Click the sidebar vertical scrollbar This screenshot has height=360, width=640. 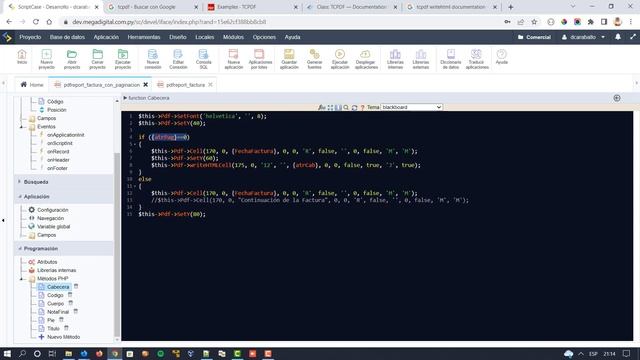[x=117, y=245]
